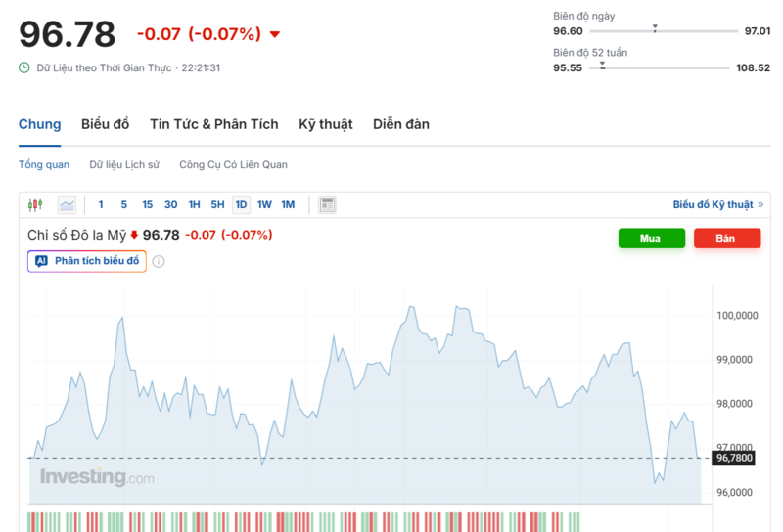Click the AI badge icon on chart analysis
Viewport: 783px width, 532px height.
click(x=41, y=261)
